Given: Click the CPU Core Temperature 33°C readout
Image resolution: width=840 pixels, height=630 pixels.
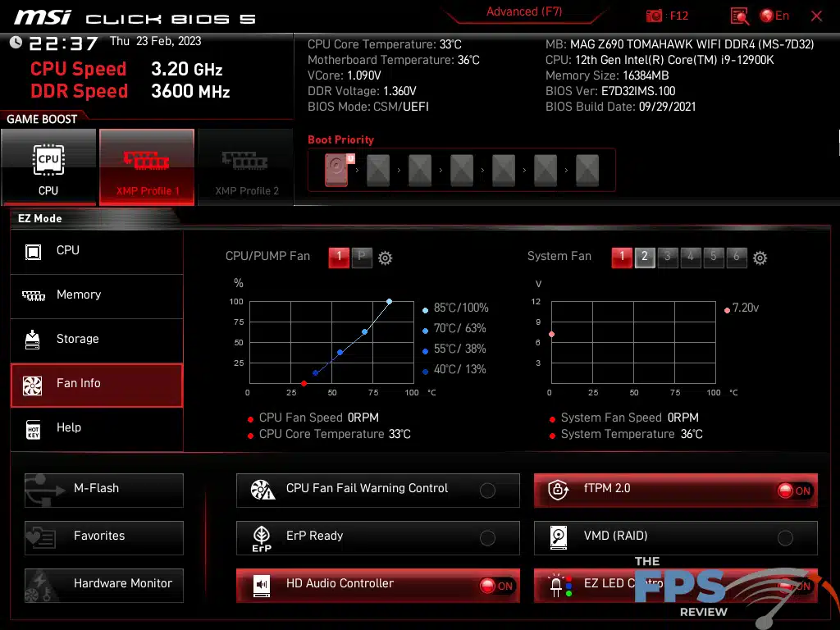Looking at the screenshot, I should point(384,44).
